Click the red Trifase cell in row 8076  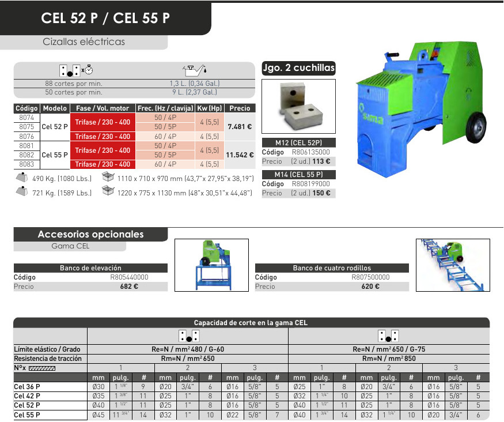[x=103, y=137]
